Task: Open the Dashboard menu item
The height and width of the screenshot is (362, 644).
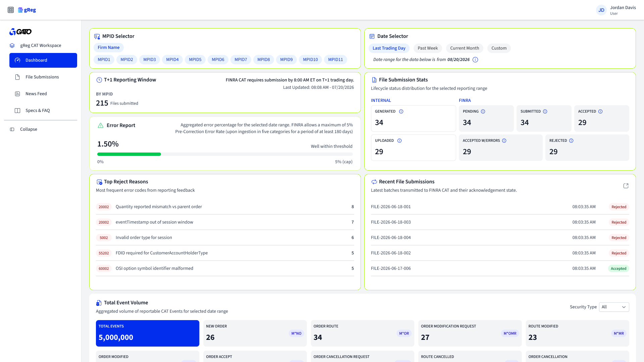Action: pos(43,60)
